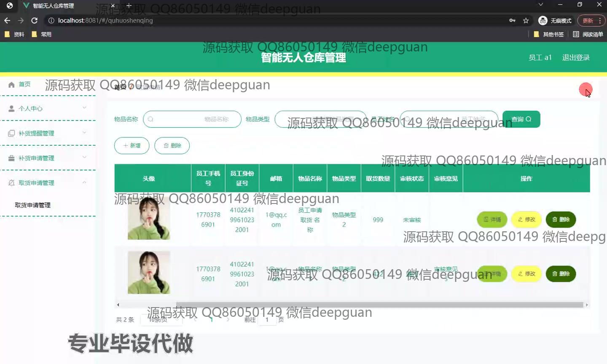Expand 补货提醒管理 sidebar menu

coord(47,133)
